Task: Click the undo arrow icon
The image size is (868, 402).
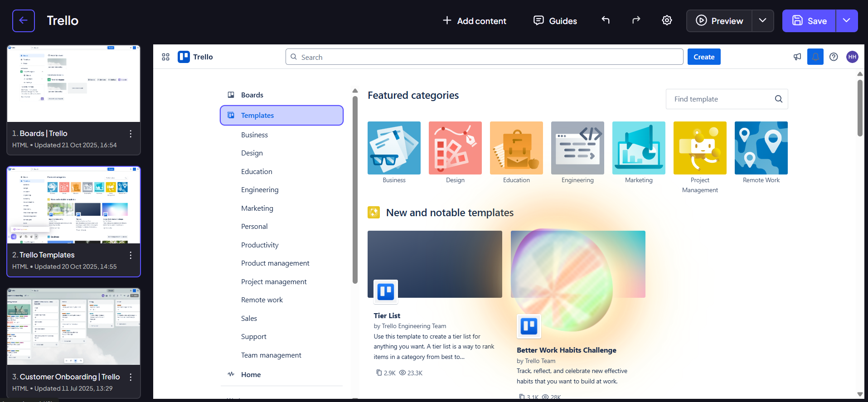Action: (606, 20)
